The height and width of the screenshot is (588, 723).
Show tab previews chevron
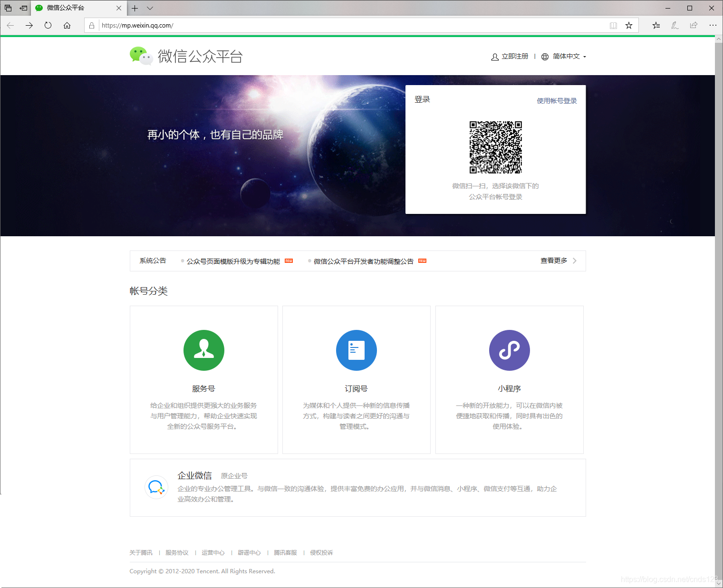(x=150, y=8)
